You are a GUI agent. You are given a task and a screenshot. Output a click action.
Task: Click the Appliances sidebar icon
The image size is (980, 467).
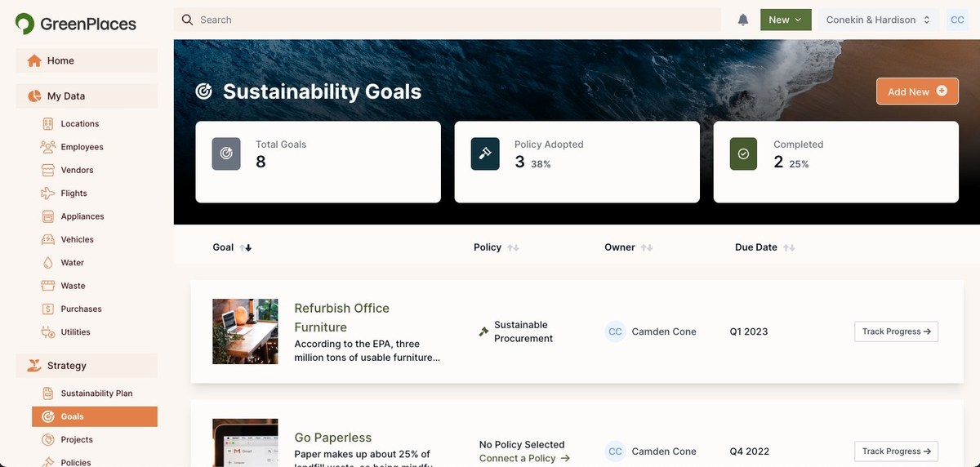pos(47,216)
